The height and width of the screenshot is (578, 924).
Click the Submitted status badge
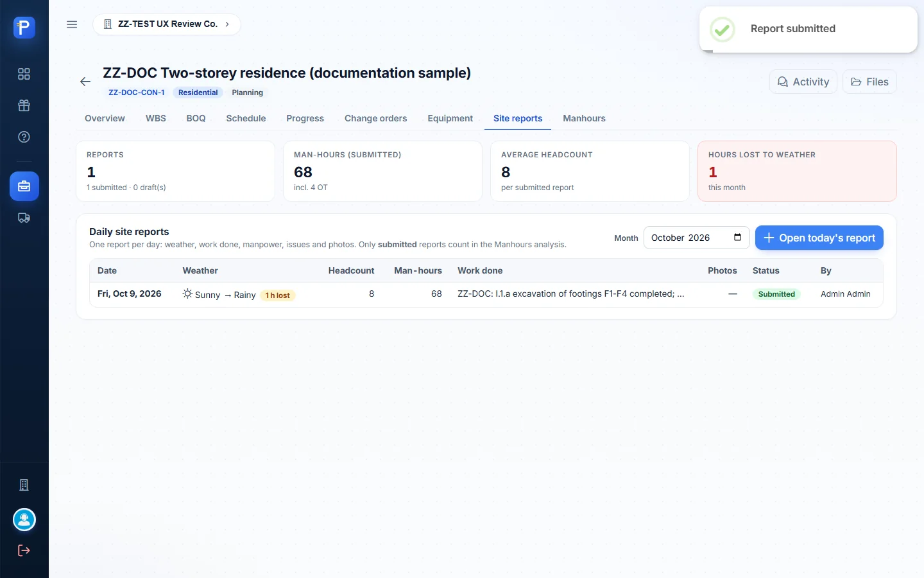pyautogui.click(x=776, y=294)
